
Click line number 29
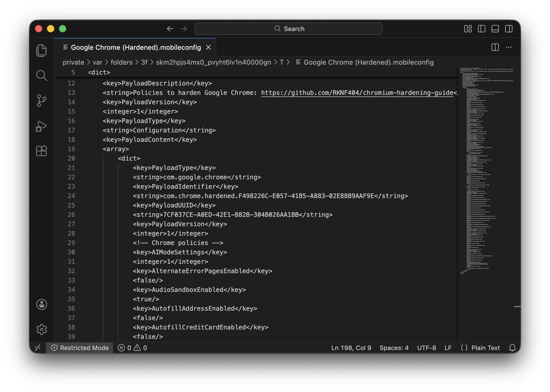[71, 243]
